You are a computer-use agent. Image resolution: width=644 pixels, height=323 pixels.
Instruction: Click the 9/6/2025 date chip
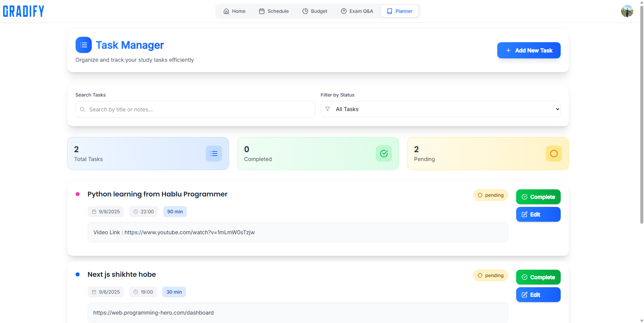(x=106, y=292)
